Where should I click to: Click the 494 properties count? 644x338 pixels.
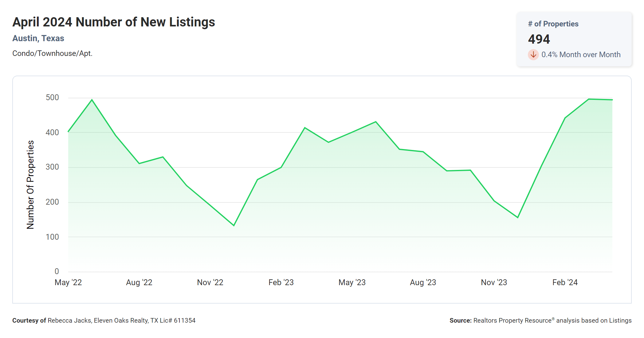pos(539,39)
